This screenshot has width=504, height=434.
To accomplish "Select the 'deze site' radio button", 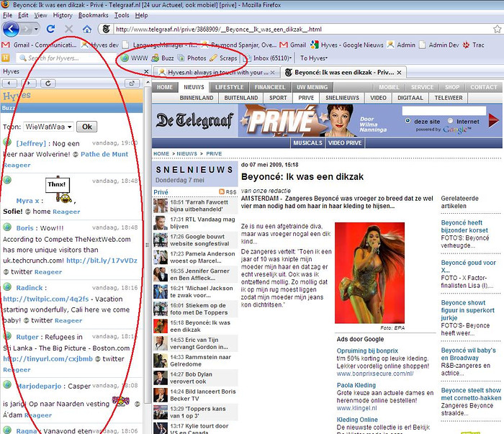I will pos(408,122).
